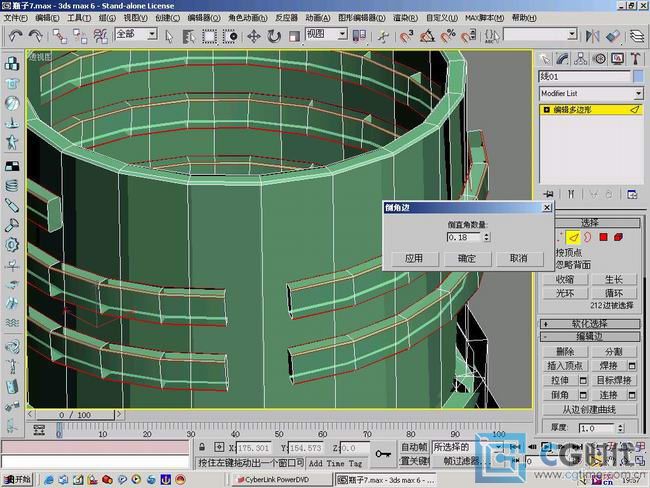This screenshot has height=488, width=650.
Task: Open the 编辑(E) menu
Action: point(47,18)
